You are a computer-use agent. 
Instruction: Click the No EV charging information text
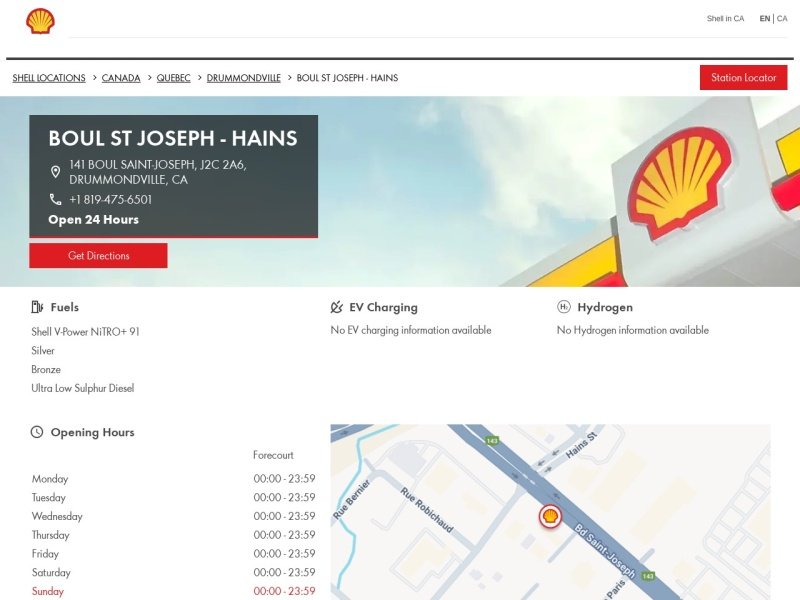(411, 330)
